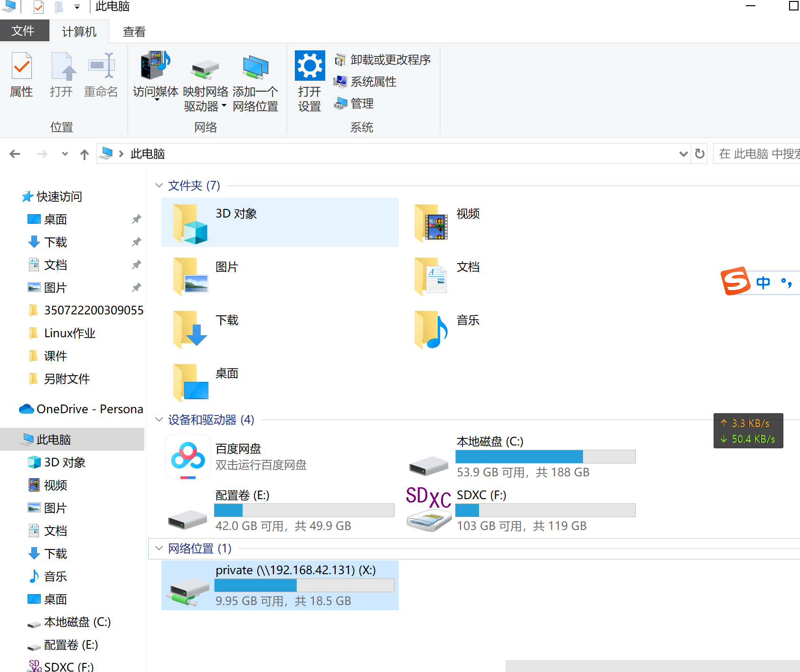The height and width of the screenshot is (672, 800).
Task: Select the 3D 对象 folder in main pane
Action: coord(280,222)
